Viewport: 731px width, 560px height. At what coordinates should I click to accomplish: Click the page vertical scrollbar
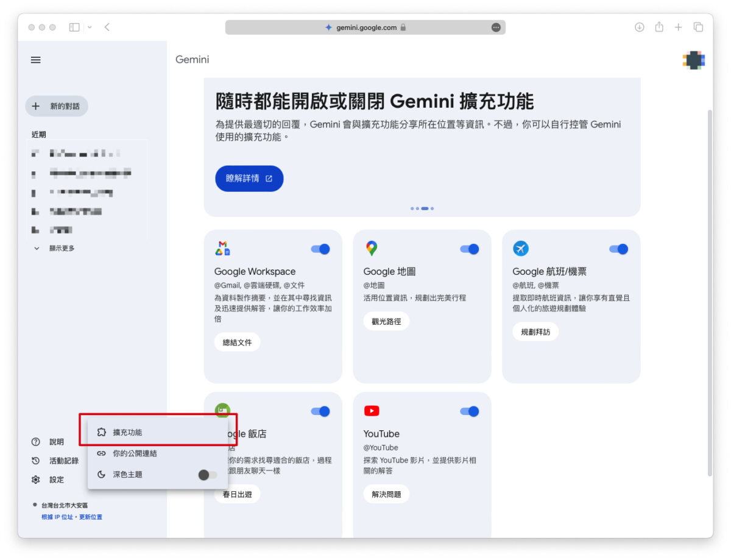click(708, 292)
